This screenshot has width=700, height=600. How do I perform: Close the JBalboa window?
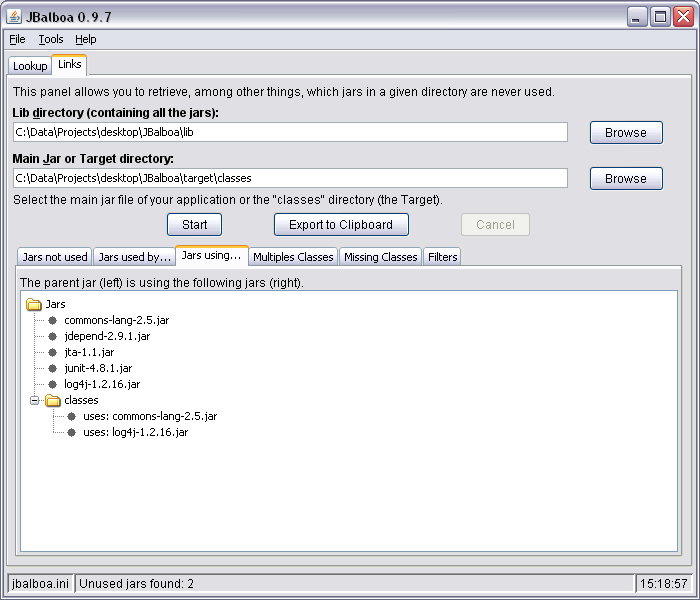click(x=683, y=17)
